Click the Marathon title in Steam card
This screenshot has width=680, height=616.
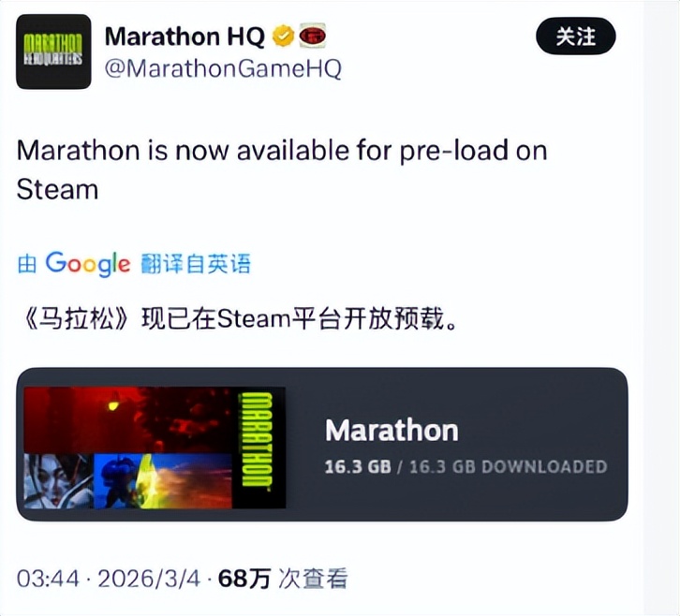[392, 431]
